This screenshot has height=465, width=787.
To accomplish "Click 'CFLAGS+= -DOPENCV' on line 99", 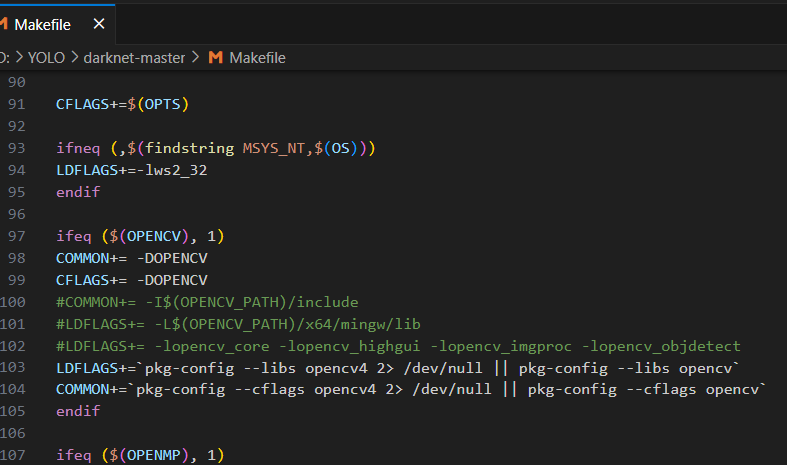I will point(132,280).
